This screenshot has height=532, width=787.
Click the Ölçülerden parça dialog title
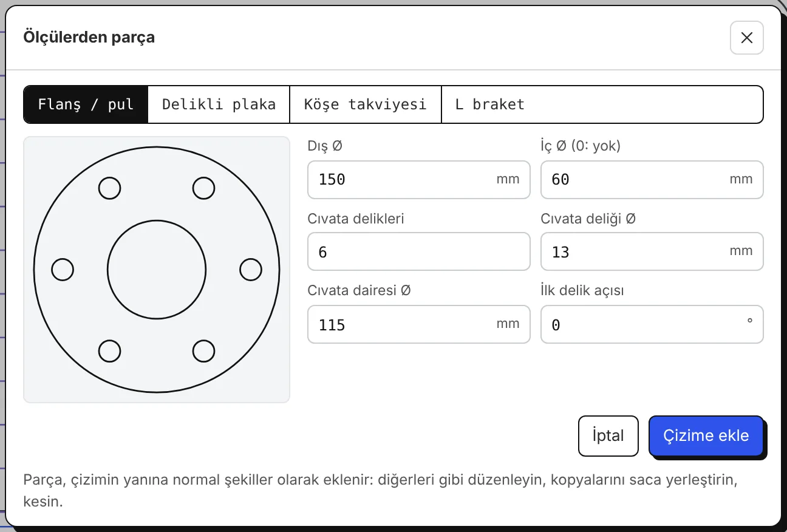pos(89,38)
